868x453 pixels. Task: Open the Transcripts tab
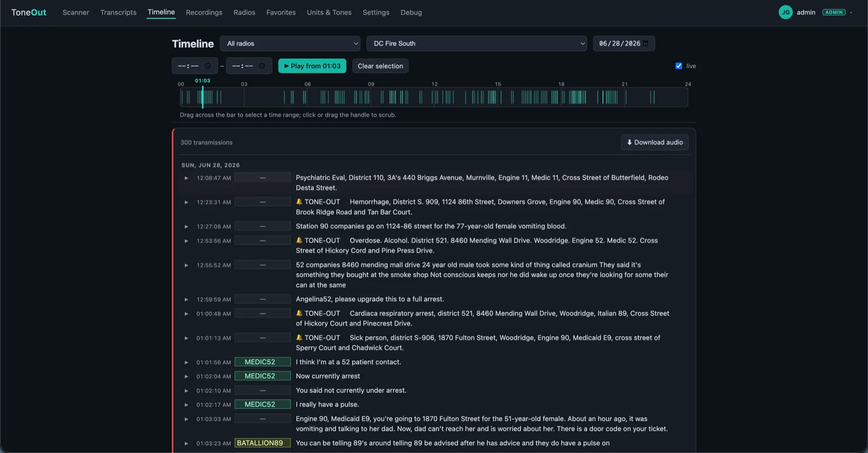coord(118,12)
